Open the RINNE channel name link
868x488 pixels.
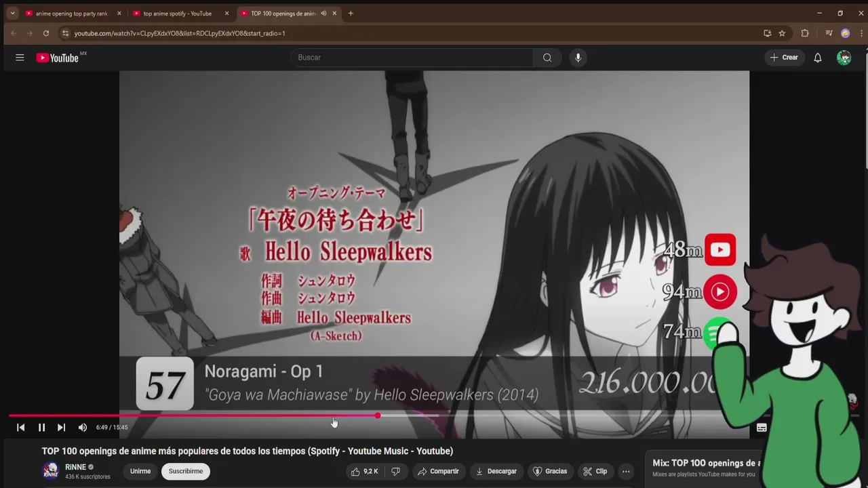click(x=75, y=467)
